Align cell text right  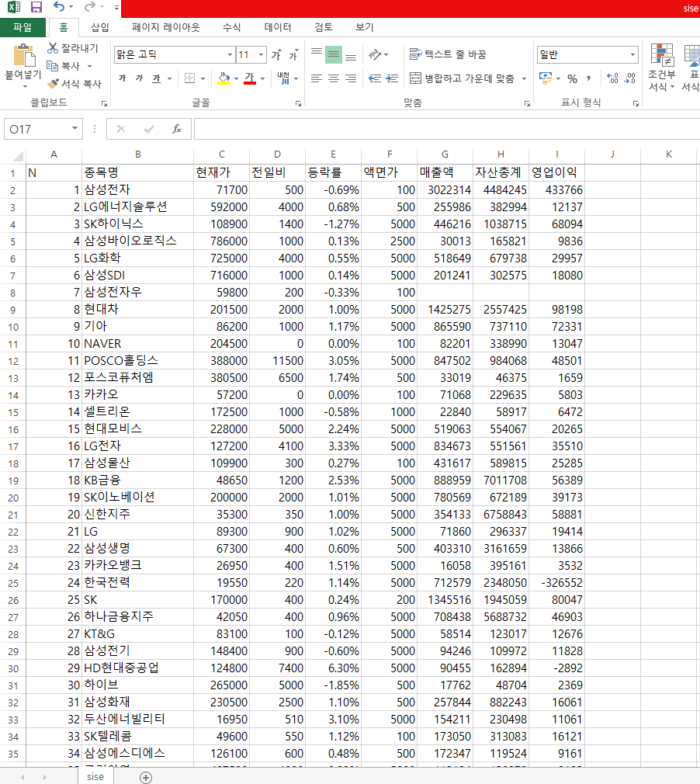pyautogui.click(x=351, y=78)
